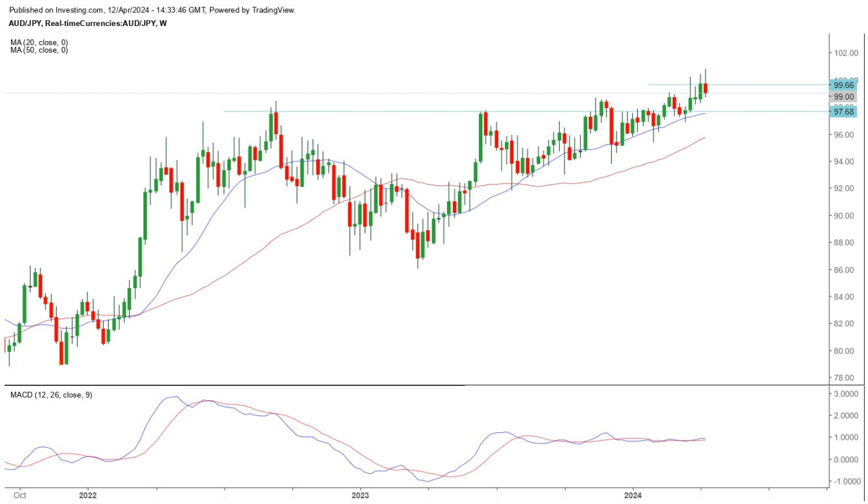The image size is (868, 504).
Task: Jump to 2022 on the time axis
Action: pos(87,496)
